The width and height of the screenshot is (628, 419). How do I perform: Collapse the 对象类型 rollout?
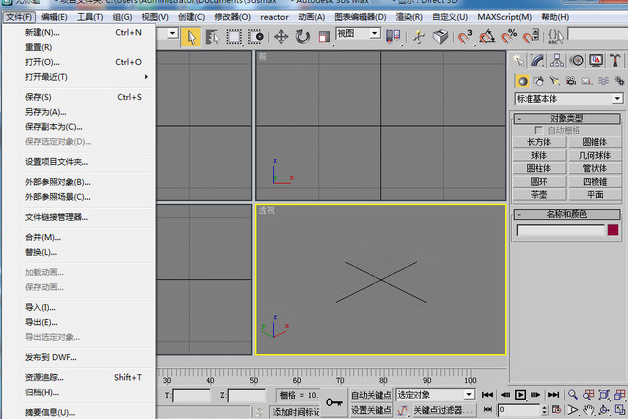(x=567, y=119)
